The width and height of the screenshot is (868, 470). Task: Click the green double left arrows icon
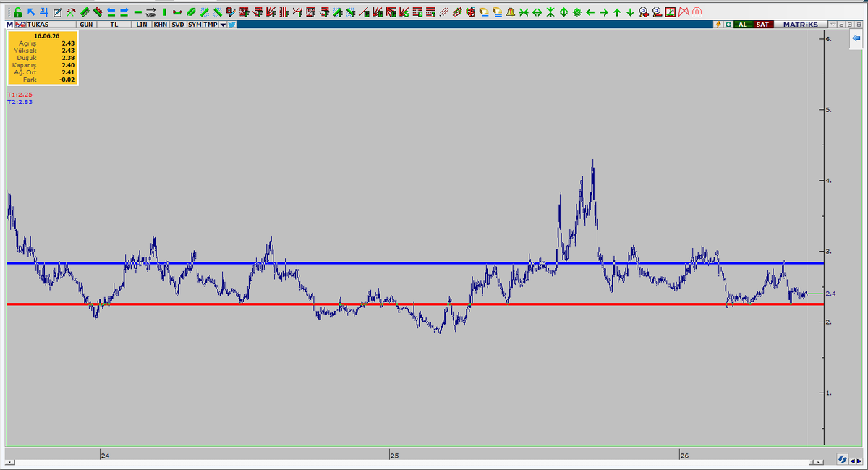111,12
